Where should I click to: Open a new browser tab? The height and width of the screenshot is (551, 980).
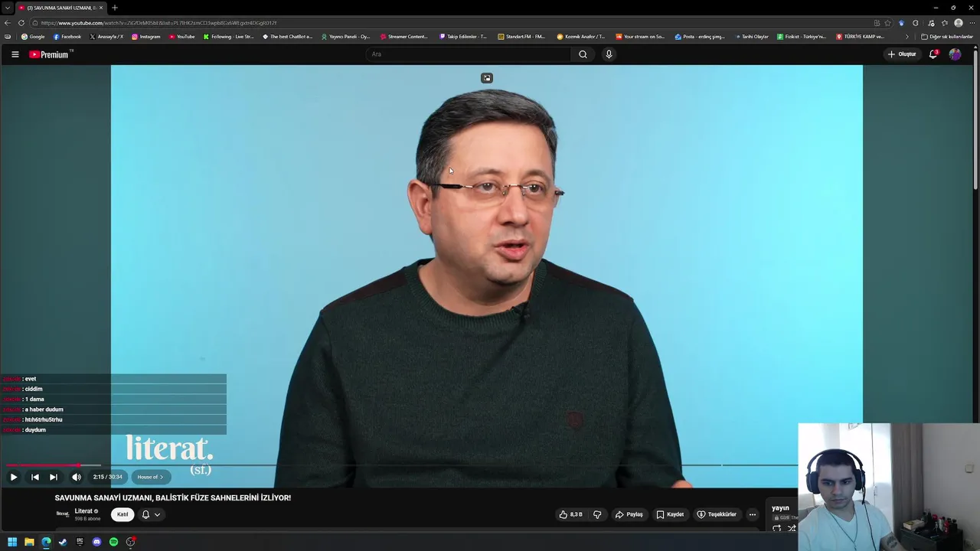point(115,8)
